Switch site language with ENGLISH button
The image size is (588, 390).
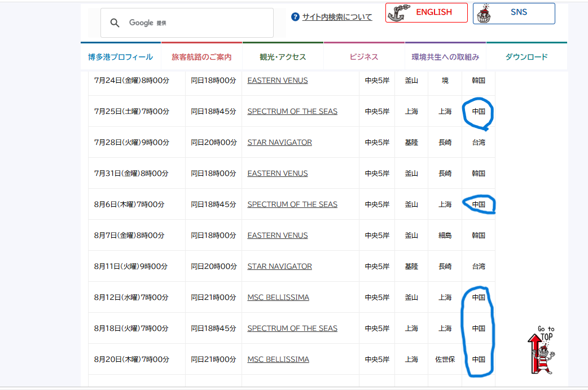(x=427, y=13)
